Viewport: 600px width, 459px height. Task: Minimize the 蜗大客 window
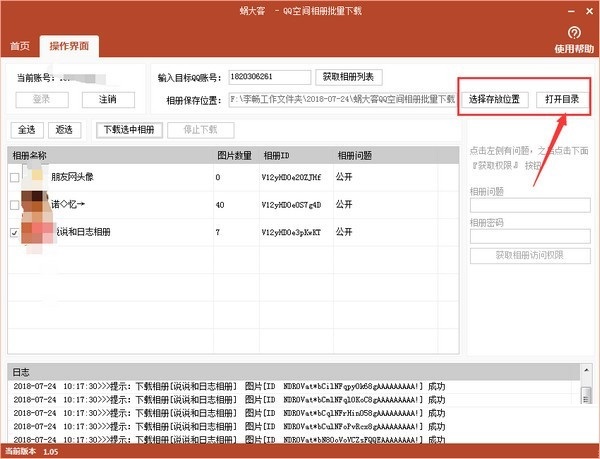571,11
